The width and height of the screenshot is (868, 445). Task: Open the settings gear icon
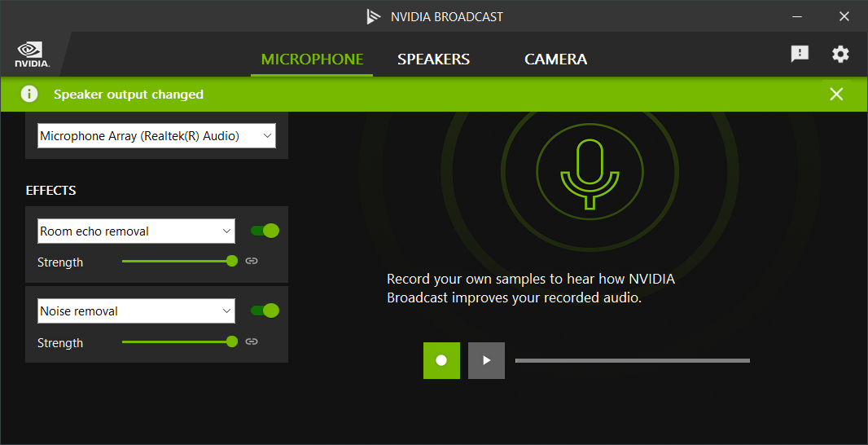point(840,55)
